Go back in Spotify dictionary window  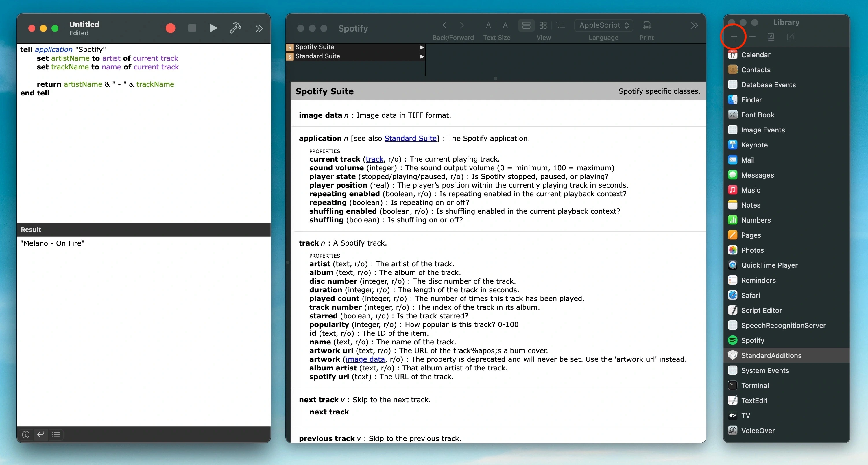click(x=444, y=25)
